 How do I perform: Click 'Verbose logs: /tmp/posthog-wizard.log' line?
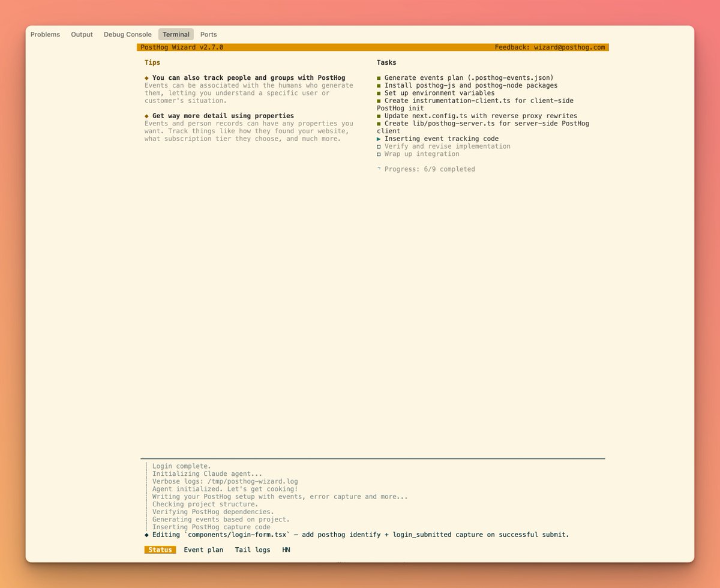[x=225, y=481]
